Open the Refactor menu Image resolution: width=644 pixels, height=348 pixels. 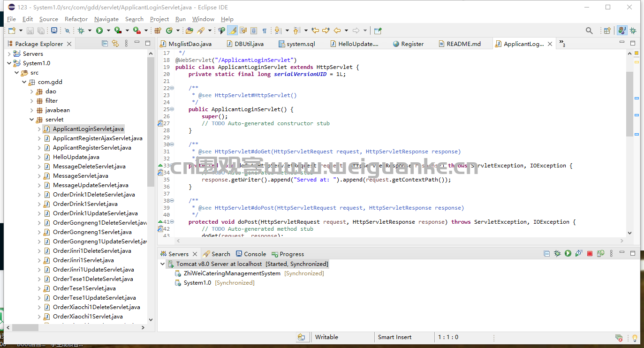tap(76, 19)
